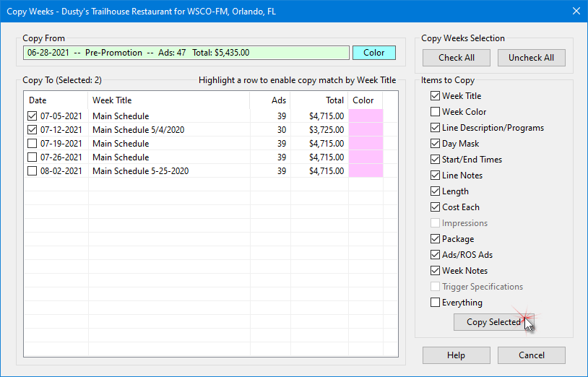Viewport: 588px width, 377px height.
Task: Enable the Everything checkbox
Action: coord(435,303)
